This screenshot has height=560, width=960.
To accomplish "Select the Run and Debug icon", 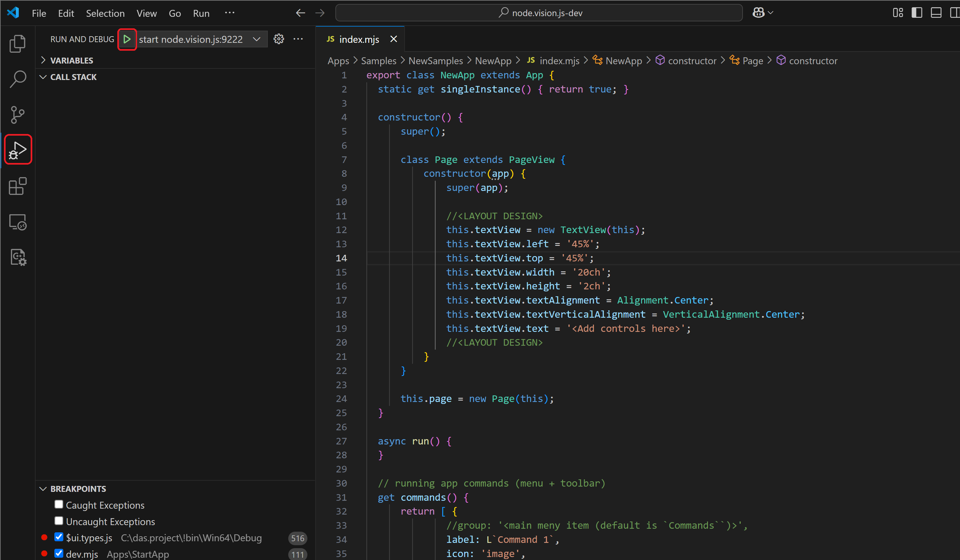I will coord(17,149).
